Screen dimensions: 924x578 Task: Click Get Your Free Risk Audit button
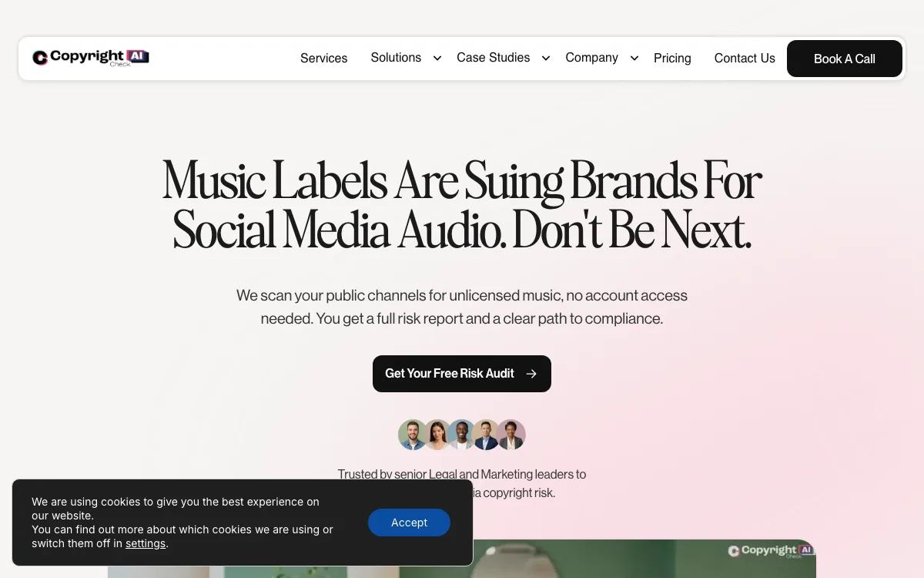tap(462, 374)
